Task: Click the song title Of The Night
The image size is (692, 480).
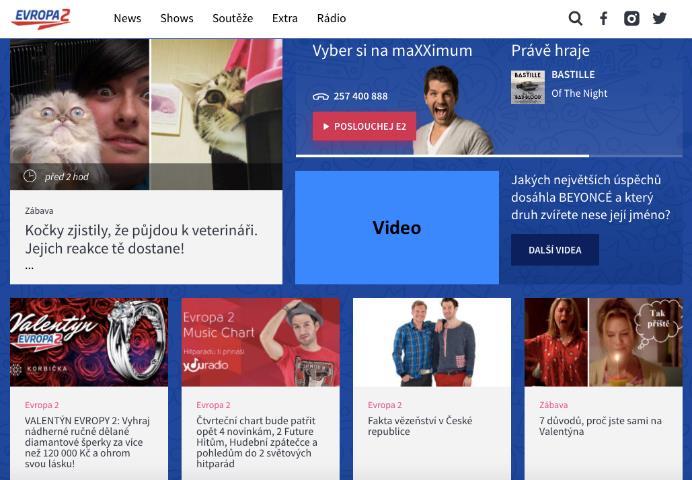Action: pos(579,94)
